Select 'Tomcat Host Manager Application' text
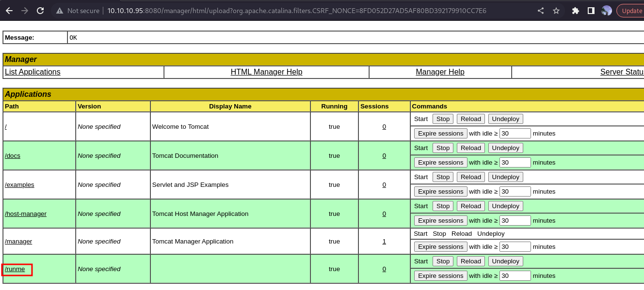This screenshot has width=644, height=290. pos(200,214)
